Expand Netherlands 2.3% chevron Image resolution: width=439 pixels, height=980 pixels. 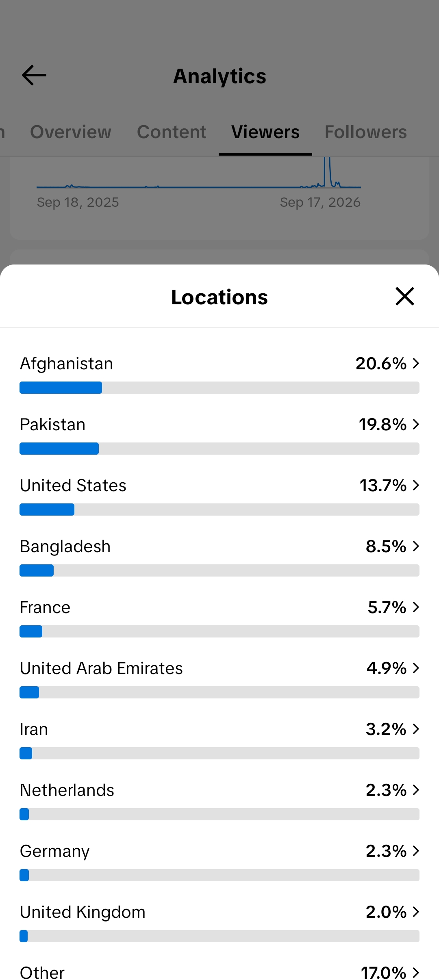point(416,790)
